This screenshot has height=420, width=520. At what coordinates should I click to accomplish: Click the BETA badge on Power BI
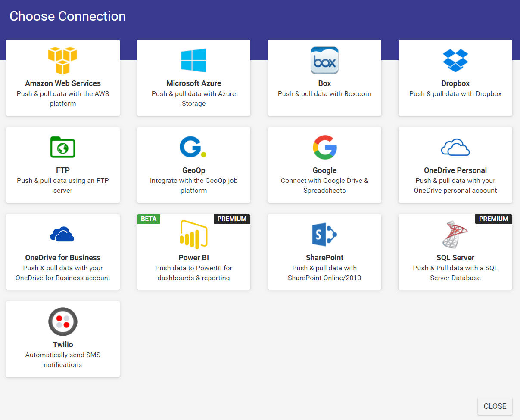point(148,219)
